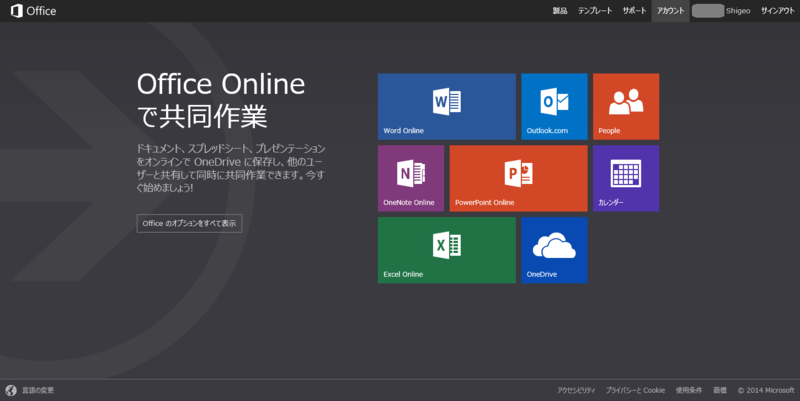Open the OneDrive tile

554,250
